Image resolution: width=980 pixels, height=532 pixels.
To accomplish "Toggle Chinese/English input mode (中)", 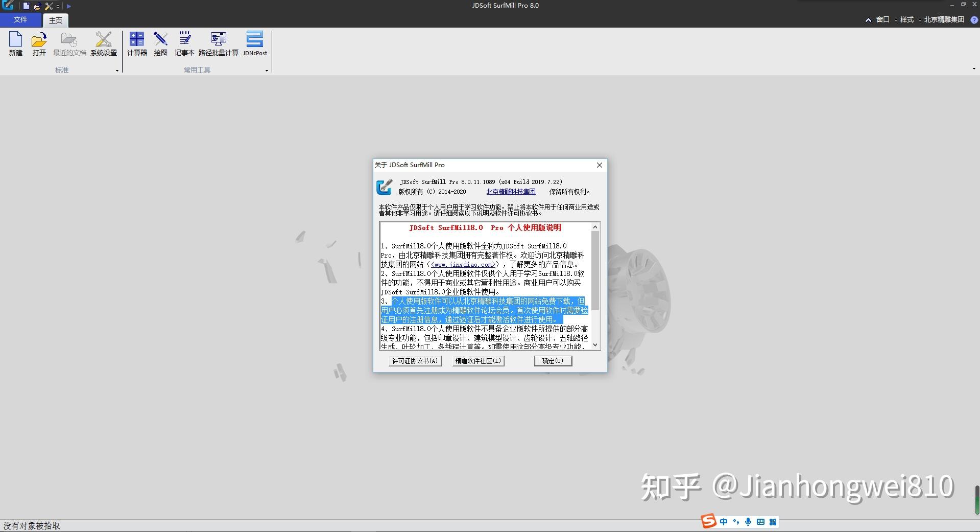I will click(724, 522).
